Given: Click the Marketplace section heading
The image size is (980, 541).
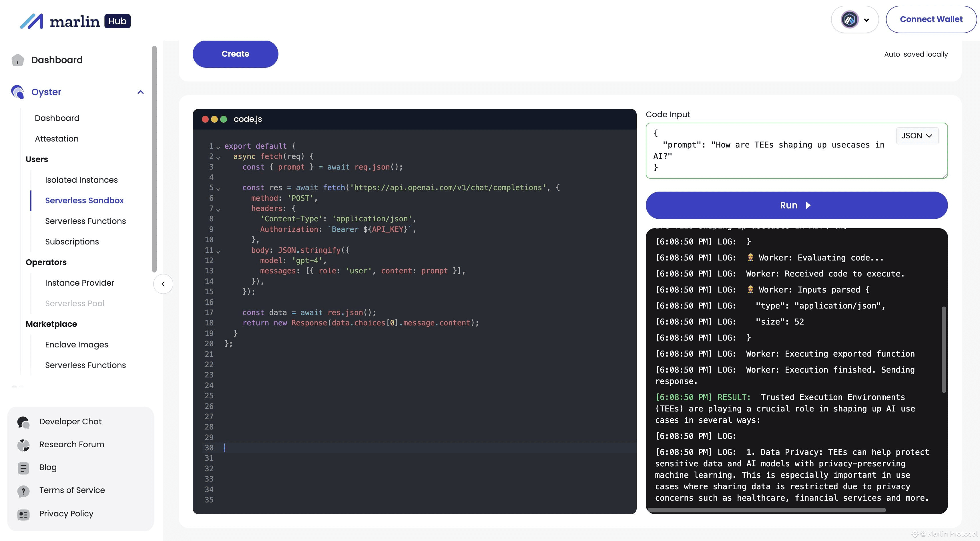Looking at the screenshot, I should pyautogui.click(x=51, y=324).
